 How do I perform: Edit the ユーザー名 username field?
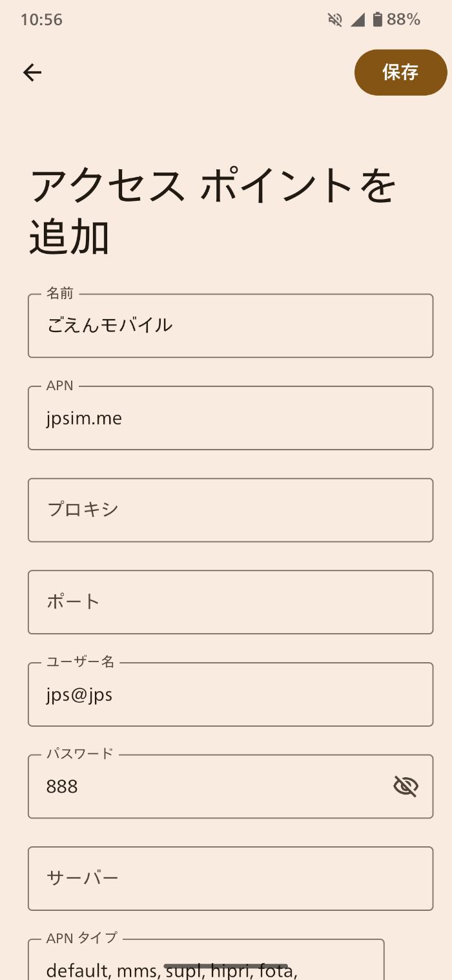[230, 694]
